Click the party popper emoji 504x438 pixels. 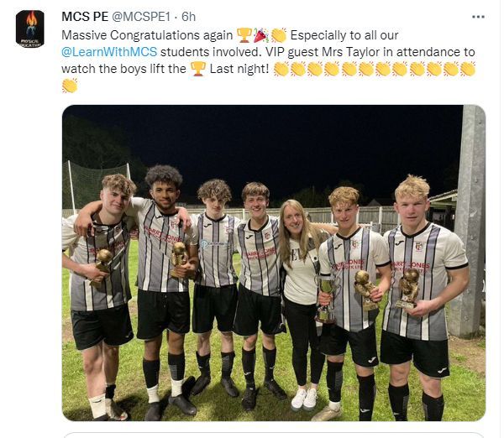(x=261, y=35)
